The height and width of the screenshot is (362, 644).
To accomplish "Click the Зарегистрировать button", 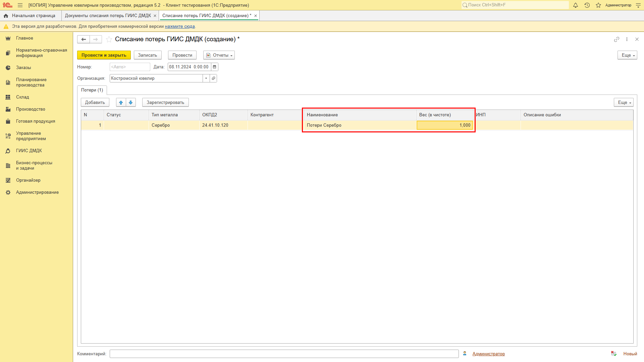I will point(165,103).
